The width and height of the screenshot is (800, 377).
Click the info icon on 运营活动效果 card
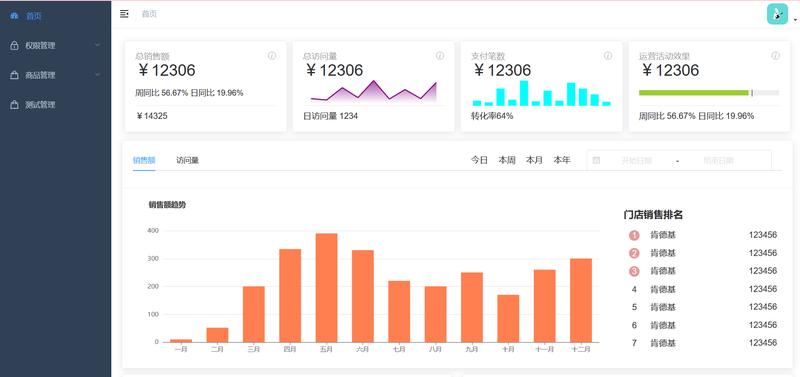pos(776,56)
